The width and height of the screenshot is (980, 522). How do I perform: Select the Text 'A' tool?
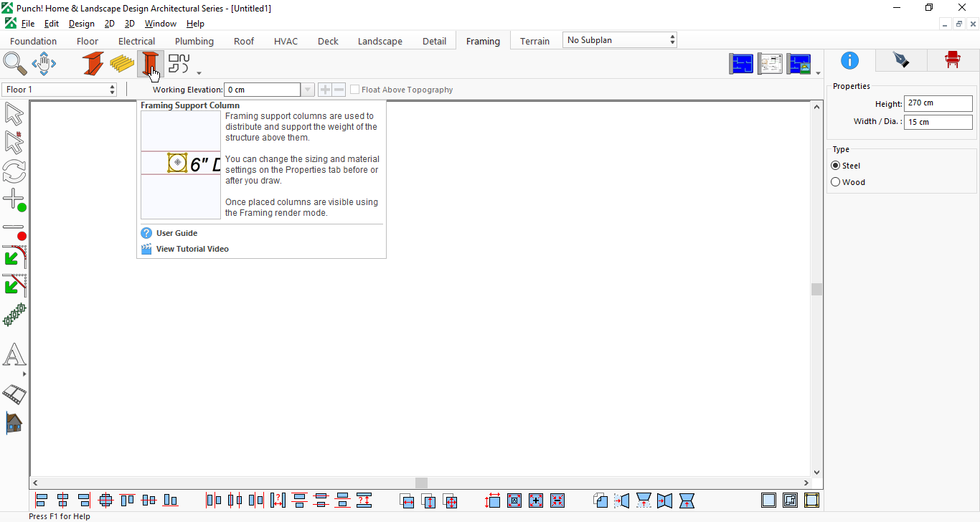tap(14, 355)
